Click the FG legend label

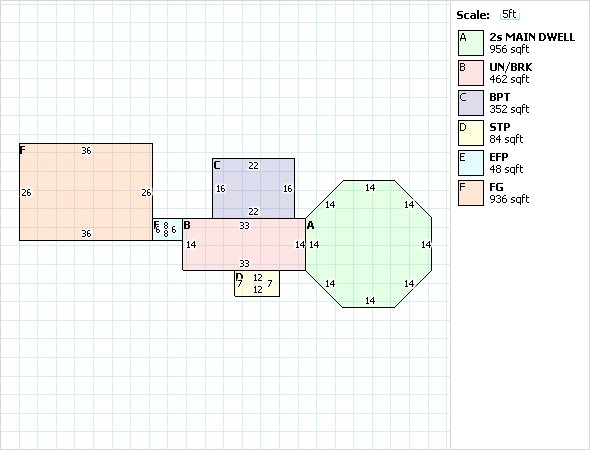point(496,187)
